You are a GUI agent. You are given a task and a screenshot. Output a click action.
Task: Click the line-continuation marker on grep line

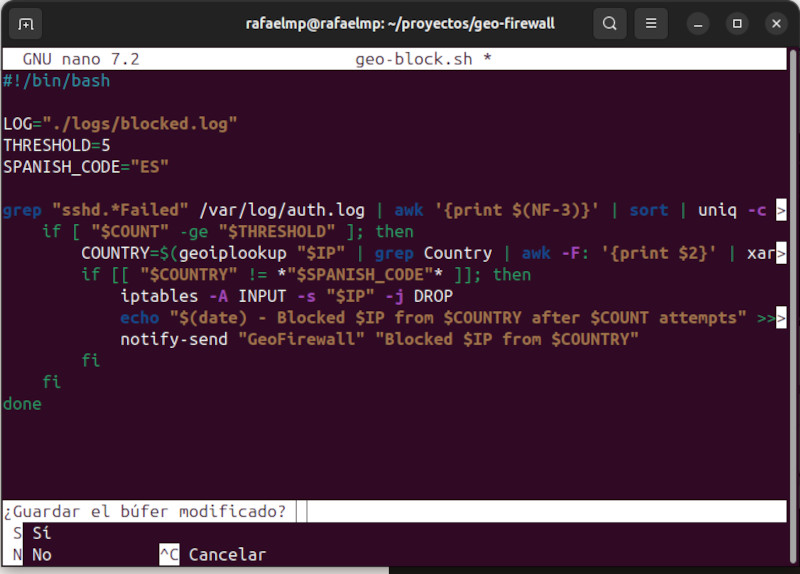coord(781,210)
